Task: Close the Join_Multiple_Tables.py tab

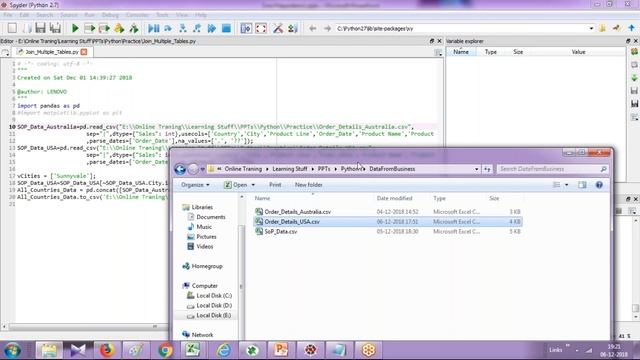Action: (84, 52)
